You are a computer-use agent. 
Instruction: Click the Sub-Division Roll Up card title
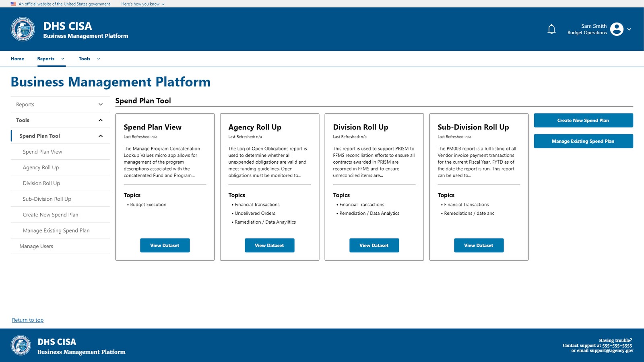[x=473, y=127]
